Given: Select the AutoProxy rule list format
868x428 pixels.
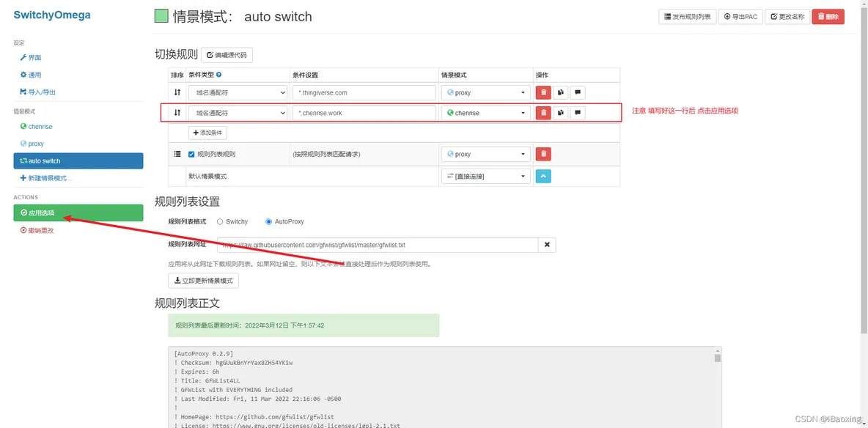Looking at the screenshot, I should pos(269,221).
